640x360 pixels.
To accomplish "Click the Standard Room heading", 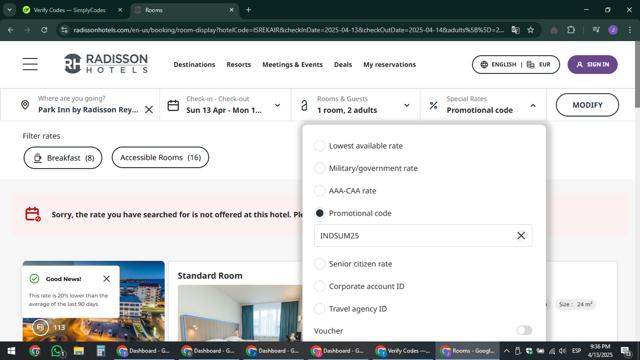I will pyautogui.click(x=210, y=276).
